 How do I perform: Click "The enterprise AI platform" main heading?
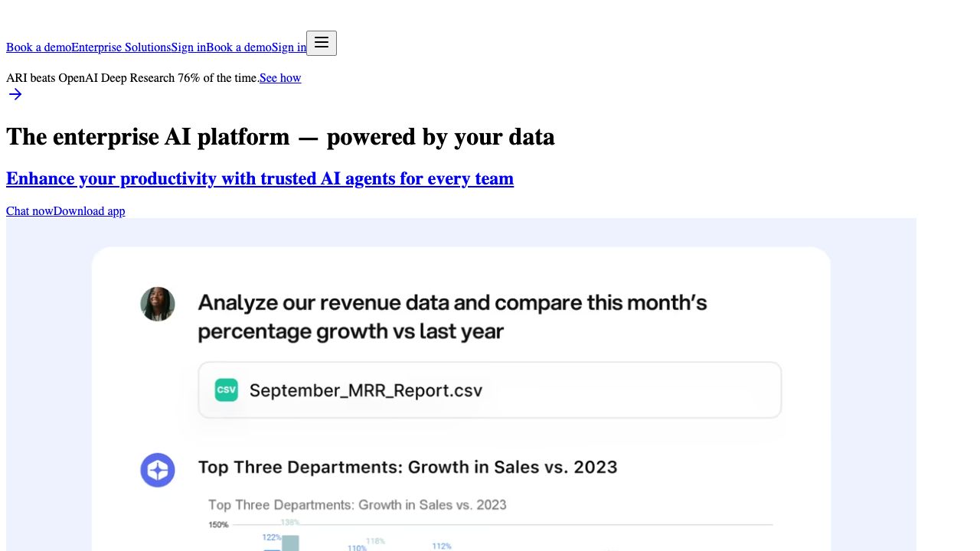click(x=280, y=137)
